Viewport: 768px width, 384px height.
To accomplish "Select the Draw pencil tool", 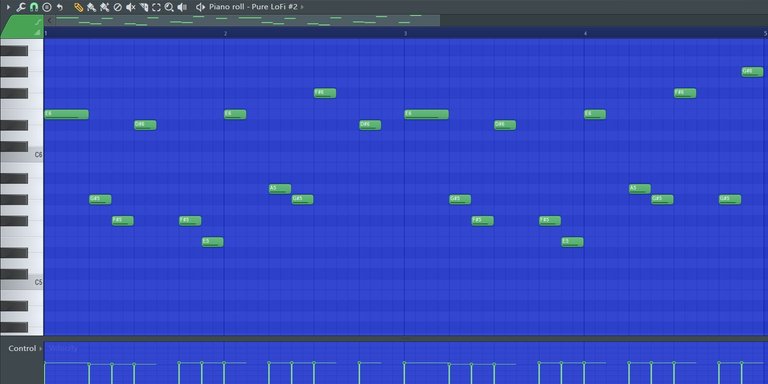I will pos(78,7).
